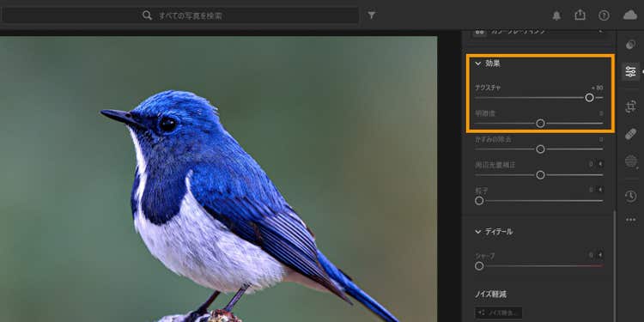Viewport: 644px width, 322px height.
Task: Open the Masking circle tool
Action: [630, 161]
